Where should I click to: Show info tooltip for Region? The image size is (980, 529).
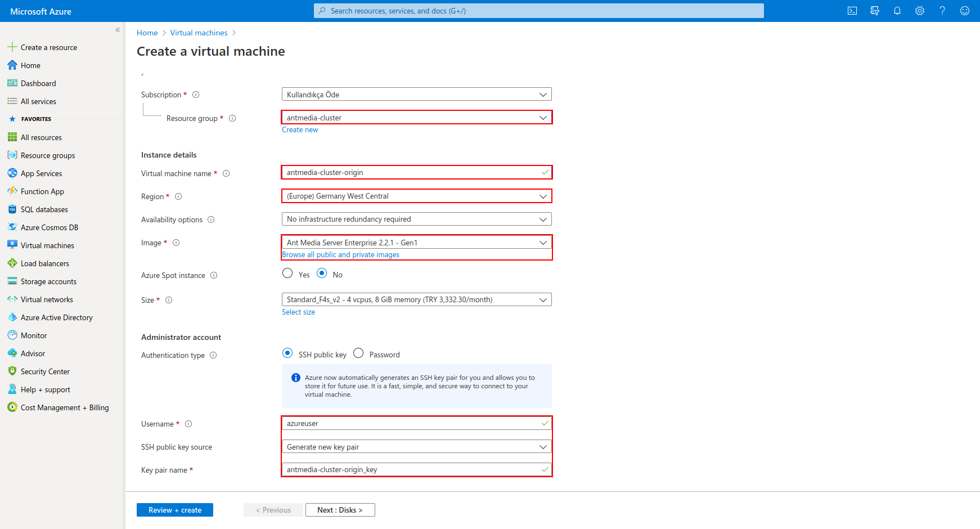178,196
